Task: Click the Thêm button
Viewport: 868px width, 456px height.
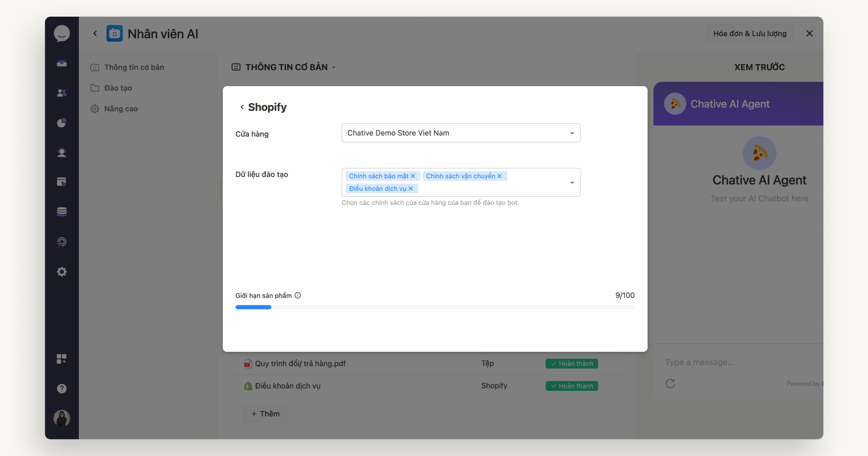Action: point(265,414)
